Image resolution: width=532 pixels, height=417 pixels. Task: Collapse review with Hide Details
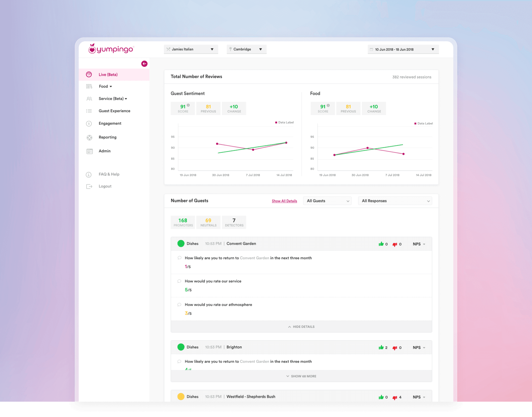pyautogui.click(x=301, y=327)
